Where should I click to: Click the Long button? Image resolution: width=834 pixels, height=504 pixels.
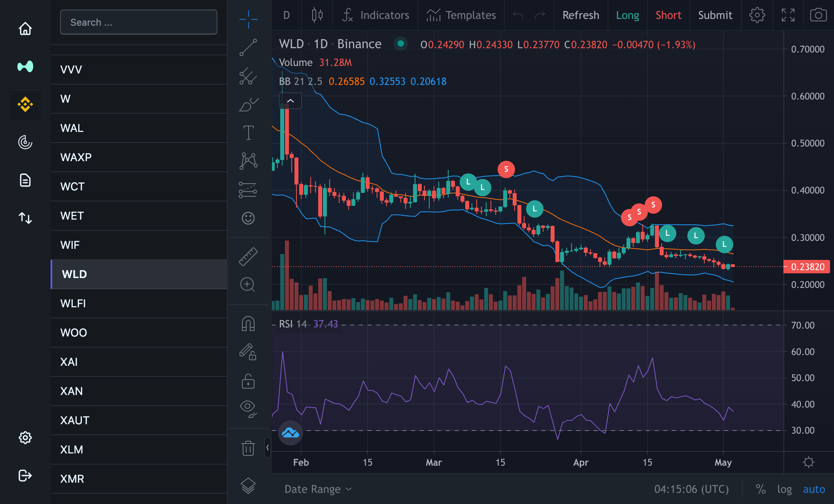pos(627,15)
